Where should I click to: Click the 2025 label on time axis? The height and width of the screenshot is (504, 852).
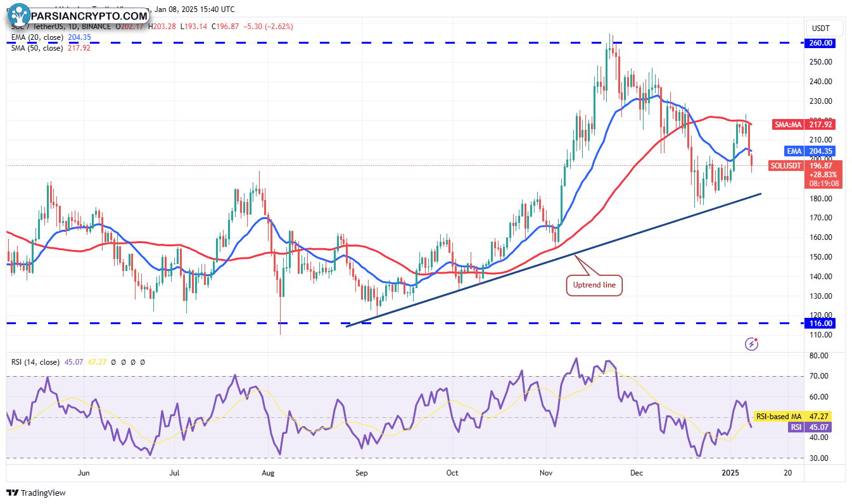point(730,473)
